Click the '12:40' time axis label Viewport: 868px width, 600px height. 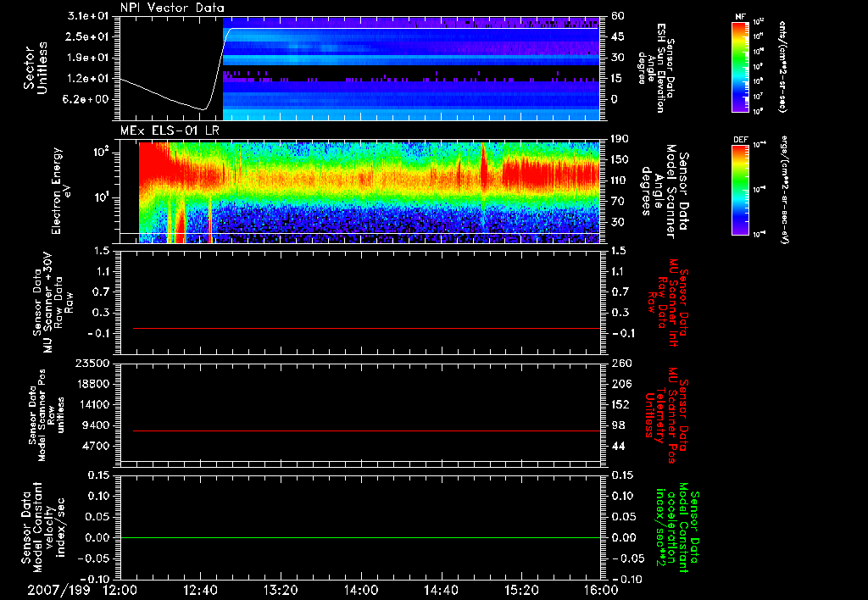coord(200,590)
